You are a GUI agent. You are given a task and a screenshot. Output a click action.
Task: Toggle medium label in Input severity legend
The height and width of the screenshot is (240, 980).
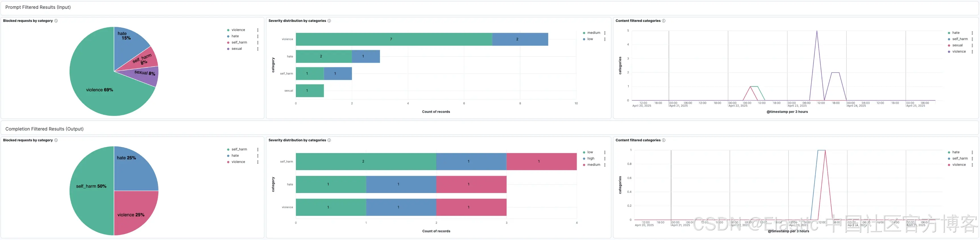[593, 33]
